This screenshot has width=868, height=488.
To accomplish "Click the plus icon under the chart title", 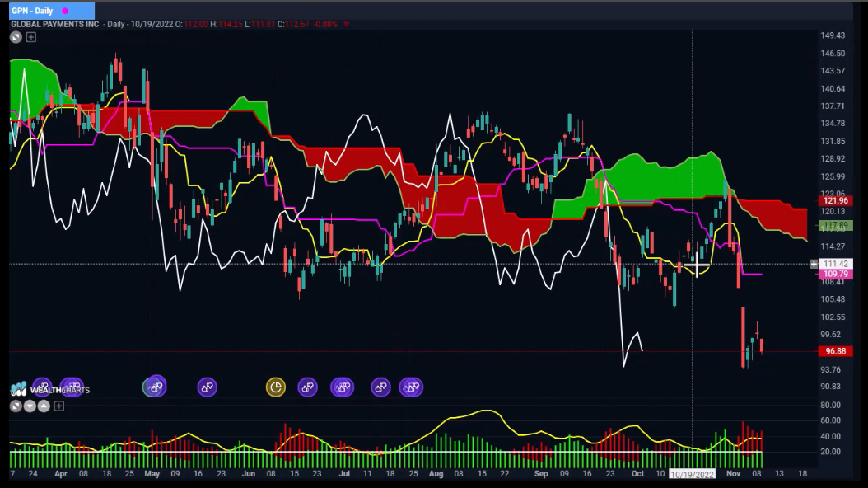I will pos(31,37).
